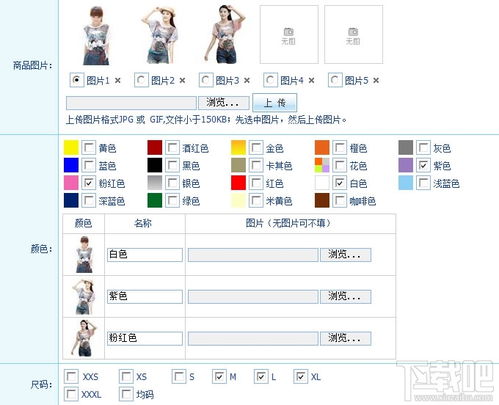Remove 图片1 with its × icon
This screenshot has width=499, height=405.
tap(117, 80)
